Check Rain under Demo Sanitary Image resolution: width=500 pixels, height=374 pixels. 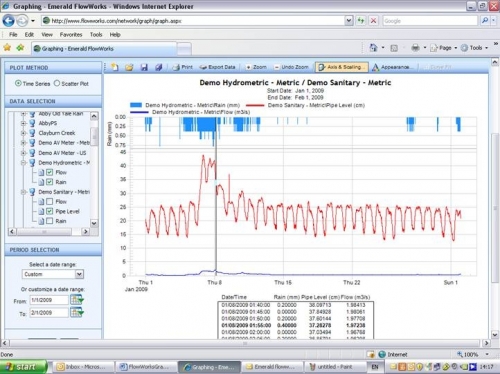click(50, 221)
